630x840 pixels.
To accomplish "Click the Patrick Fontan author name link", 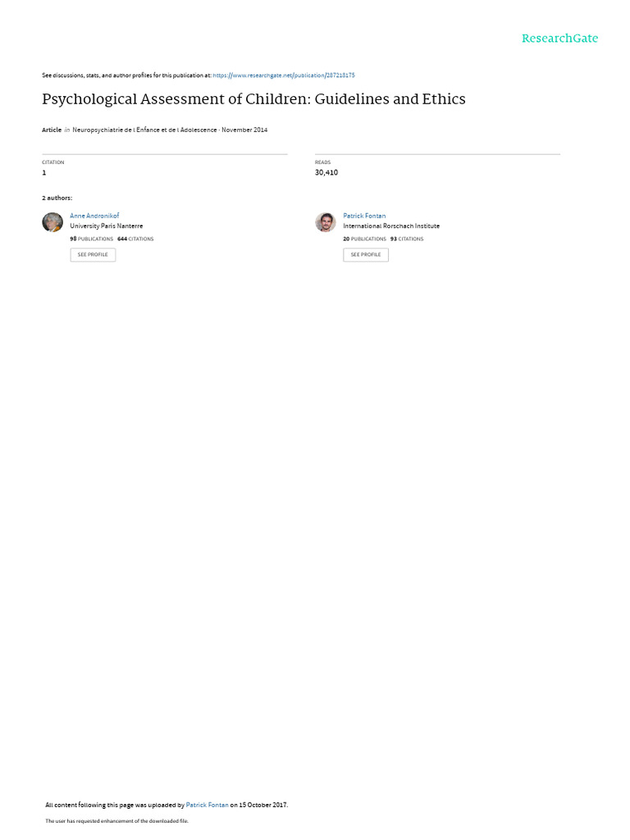I will coord(364,216).
